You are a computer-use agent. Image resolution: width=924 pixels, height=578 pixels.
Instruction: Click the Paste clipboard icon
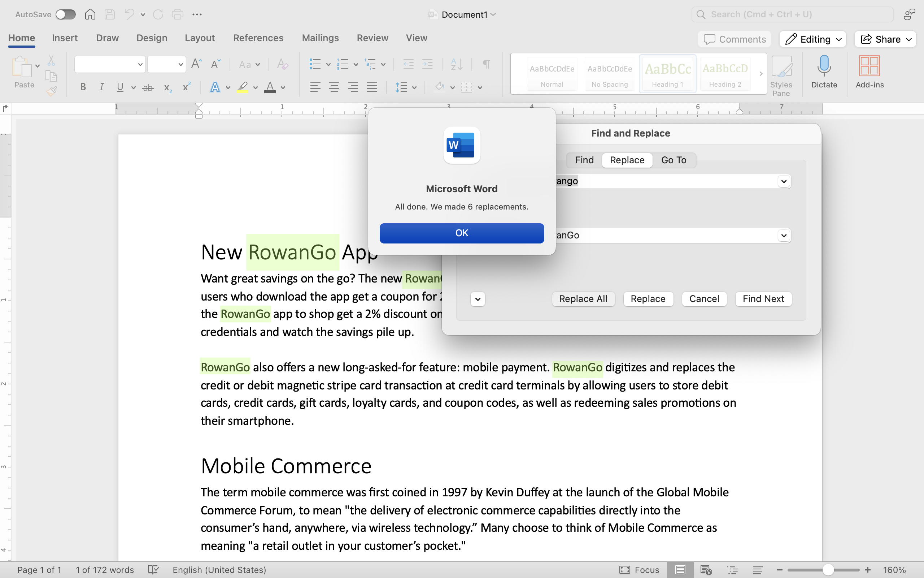pos(21,66)
